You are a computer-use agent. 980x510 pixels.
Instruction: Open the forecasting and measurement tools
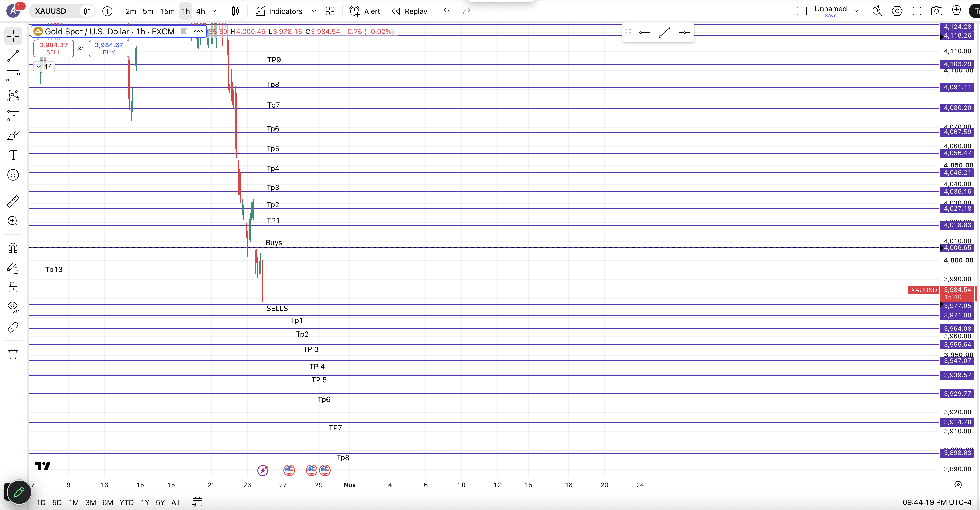click(x=13, y=115)
